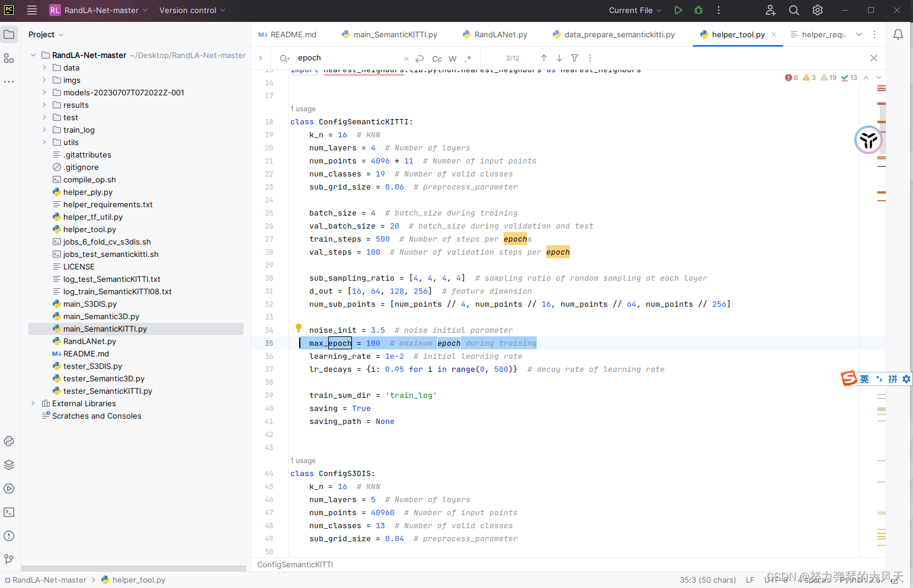Open the Structure panel icon in the sidebar
The width and height of the screenshot is (913, 588).
pos(9,57)
